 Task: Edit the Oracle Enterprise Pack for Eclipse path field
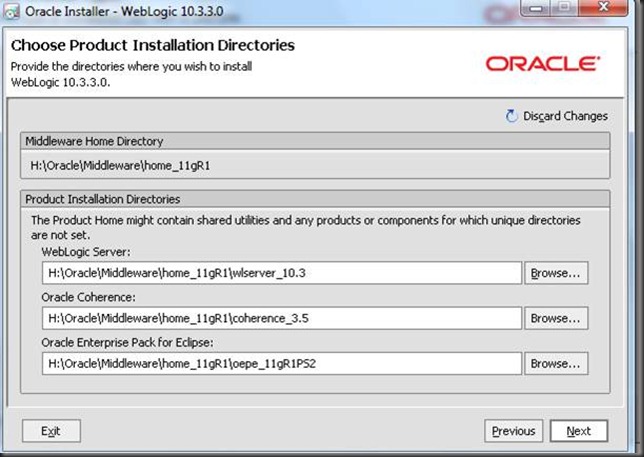click(x=282, y=363)
